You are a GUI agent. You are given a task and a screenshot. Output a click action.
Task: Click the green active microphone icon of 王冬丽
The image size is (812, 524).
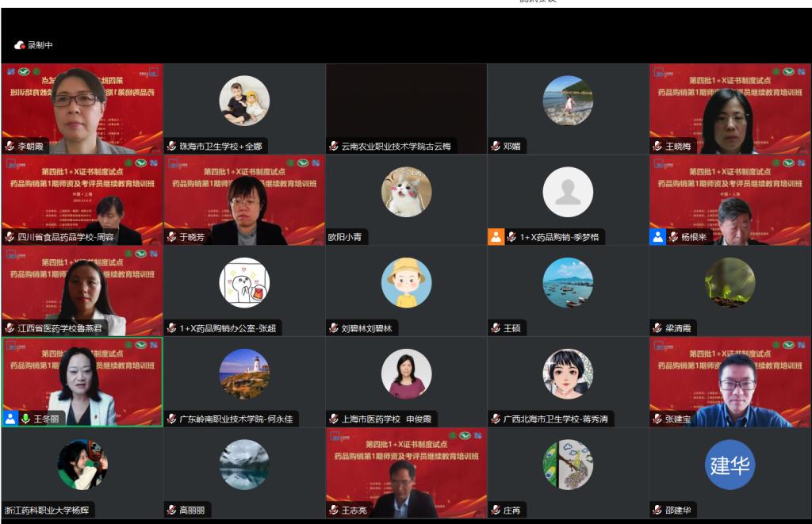point(25,419)
